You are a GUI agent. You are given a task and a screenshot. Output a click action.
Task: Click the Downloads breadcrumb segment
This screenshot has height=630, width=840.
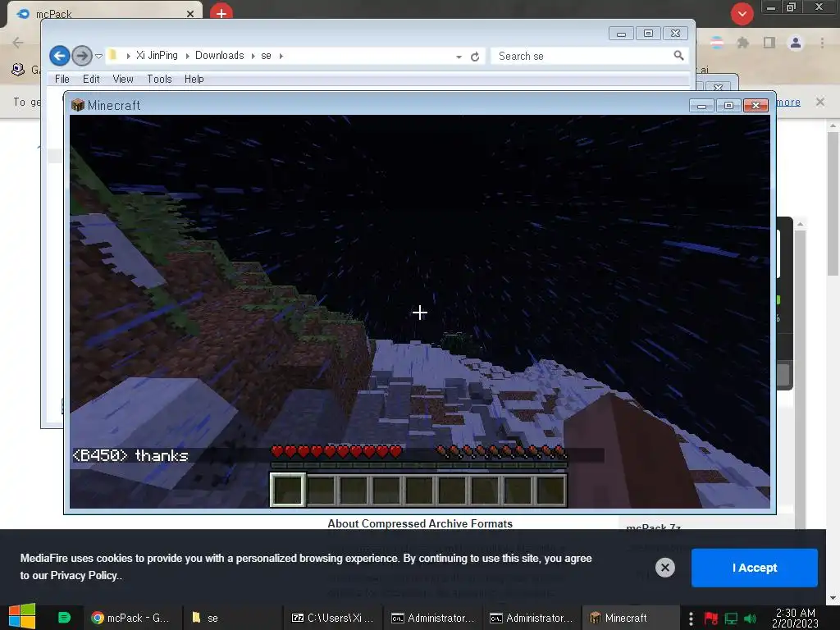[x=219, y=55]
